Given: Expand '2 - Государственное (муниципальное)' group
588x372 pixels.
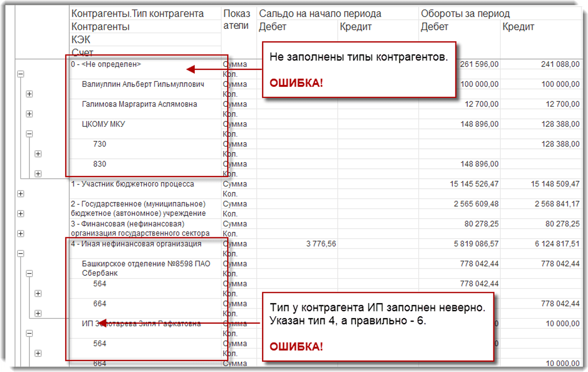Looking at the screenshot, I should coord(21,213).
